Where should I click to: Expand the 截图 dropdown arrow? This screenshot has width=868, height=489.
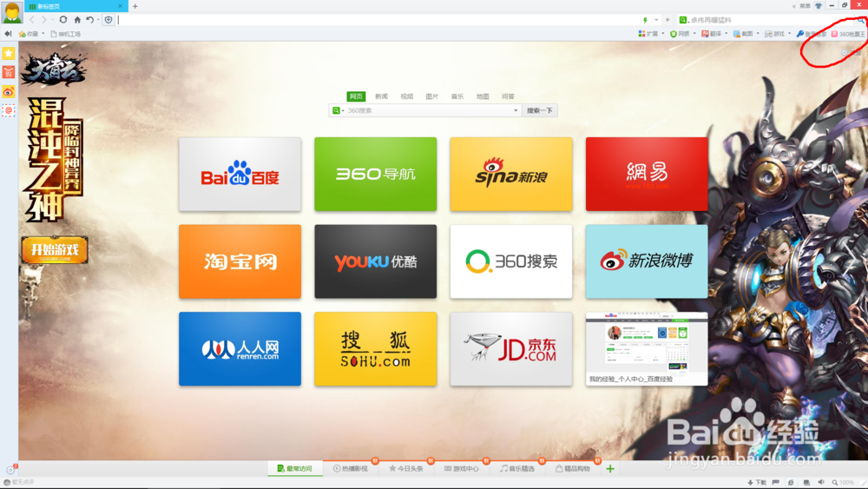757,34
